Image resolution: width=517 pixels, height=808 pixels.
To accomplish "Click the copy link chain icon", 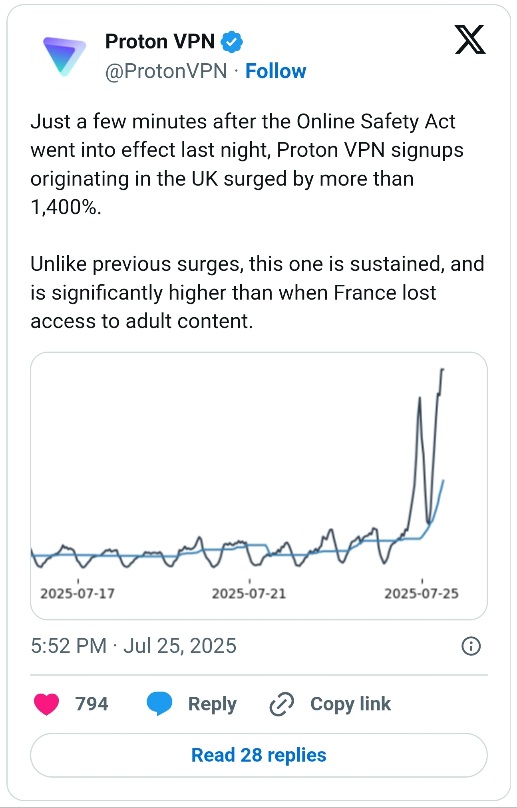I will pos(282,704).
